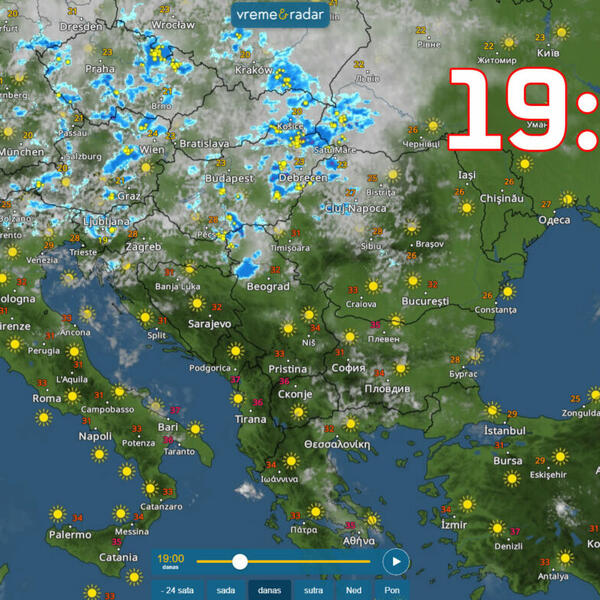Choose the 'Pon' day tab
600x600 pixels.
(x=392, y=590)
